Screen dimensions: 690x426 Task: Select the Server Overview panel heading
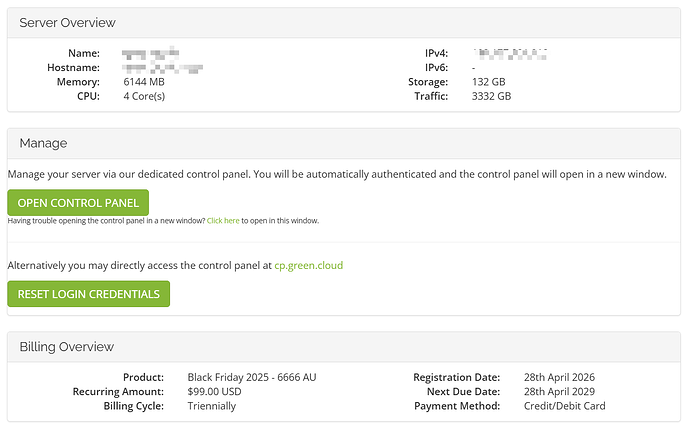coord(67,22)
